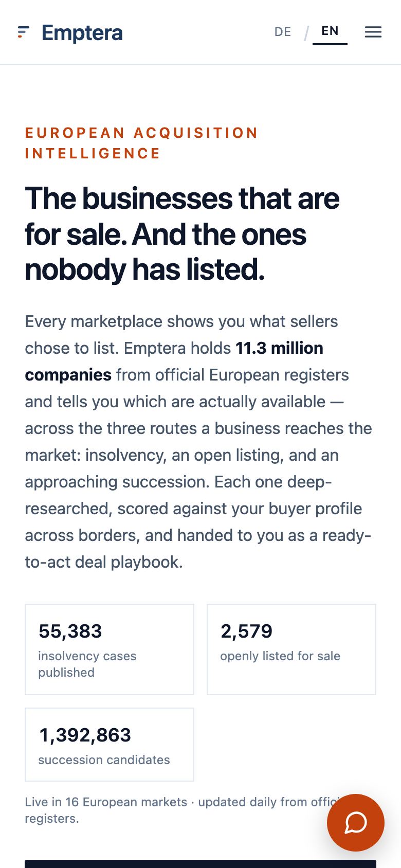The image size is (401, 868).
Task: Click the Emptera brand name
Action: click(82, 33)
